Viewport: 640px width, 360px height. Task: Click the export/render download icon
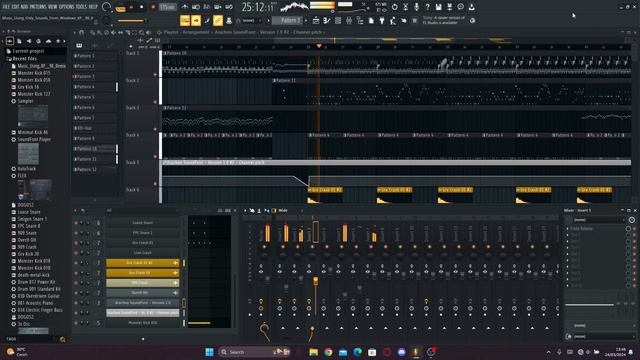pyautogui.click(x=471, y=7)
